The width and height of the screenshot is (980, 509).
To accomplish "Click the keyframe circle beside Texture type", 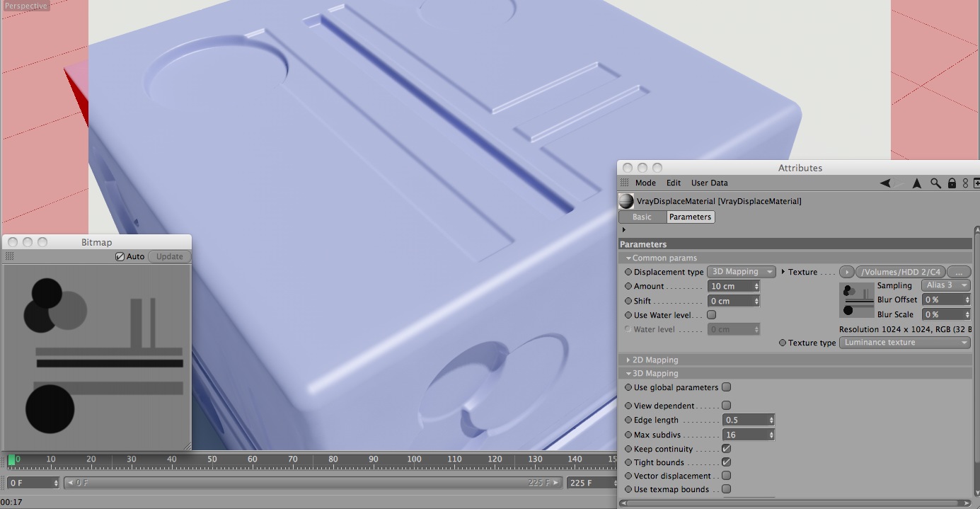I will pos(783,343).
